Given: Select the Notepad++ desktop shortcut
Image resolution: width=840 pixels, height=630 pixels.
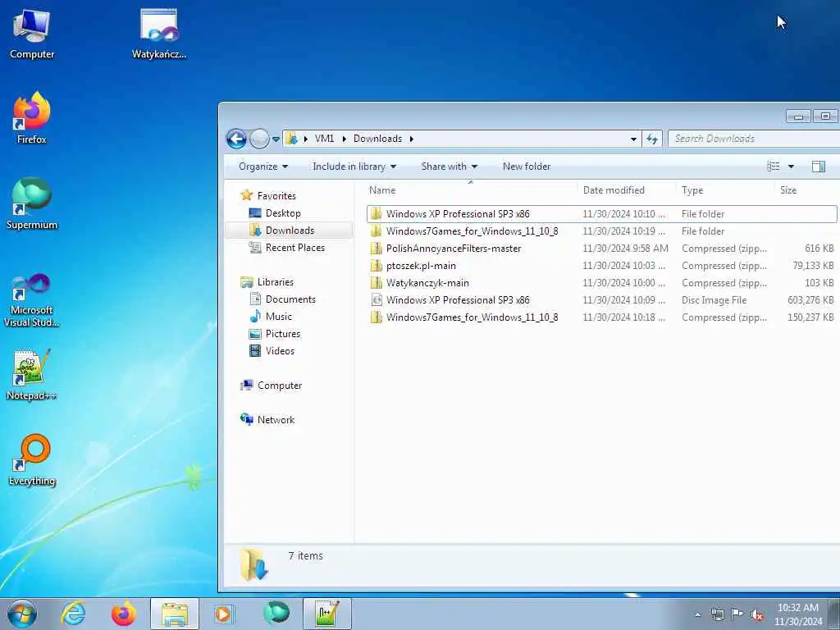Looking at the screenshot, I should pyautogui.click(x=32, y=375).
